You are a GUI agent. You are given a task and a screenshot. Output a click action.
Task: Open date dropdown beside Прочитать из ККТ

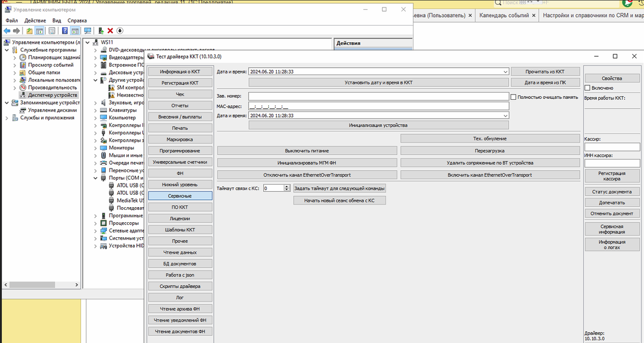tap(505, 71)
